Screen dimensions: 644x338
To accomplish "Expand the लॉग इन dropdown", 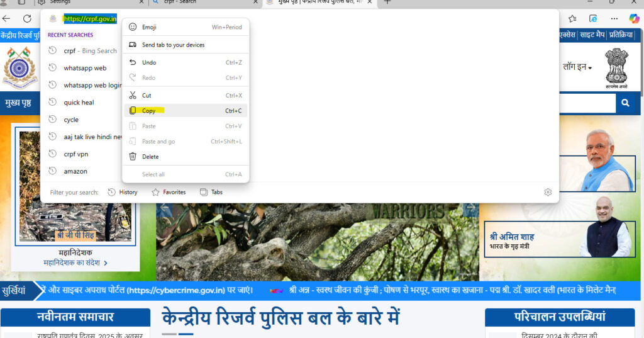I will (577, 66).
